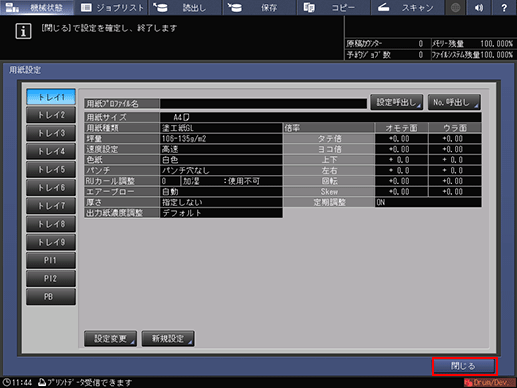517x388 pixels.
Task: Select トレイ5 in tray list
Action: point(51,170)
